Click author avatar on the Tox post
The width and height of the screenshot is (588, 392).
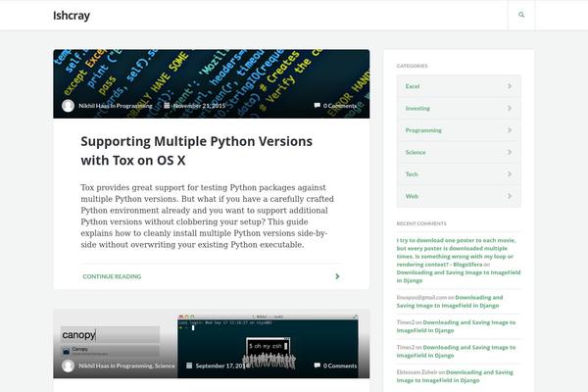point(68,106)
